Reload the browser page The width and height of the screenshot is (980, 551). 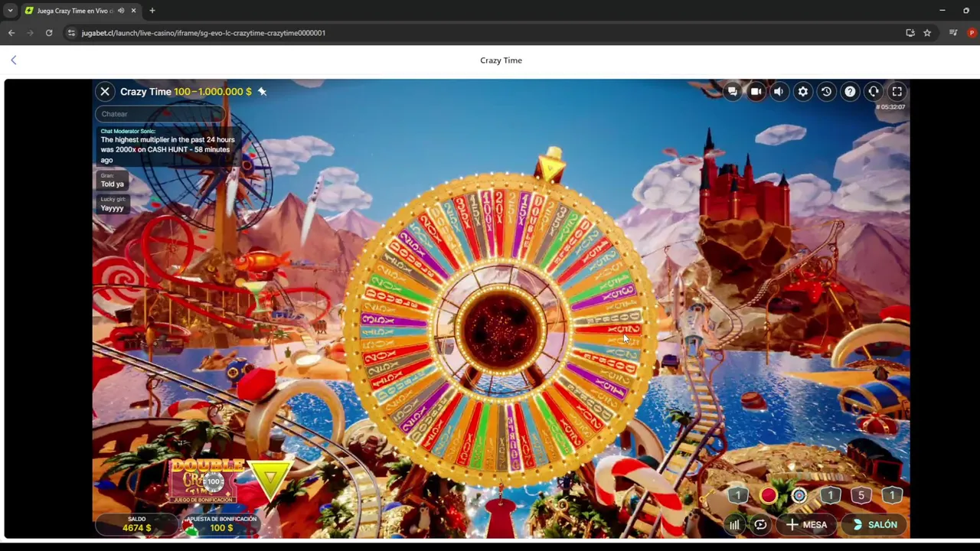49,33
